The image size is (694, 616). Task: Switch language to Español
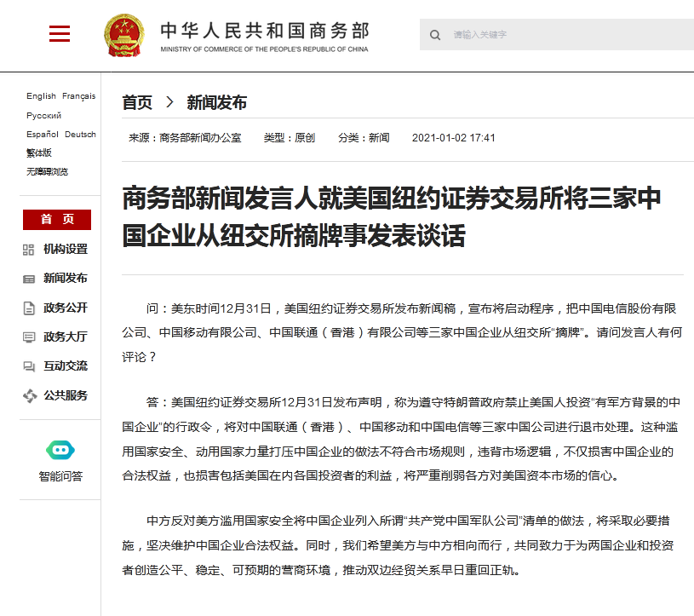[43, 134]
